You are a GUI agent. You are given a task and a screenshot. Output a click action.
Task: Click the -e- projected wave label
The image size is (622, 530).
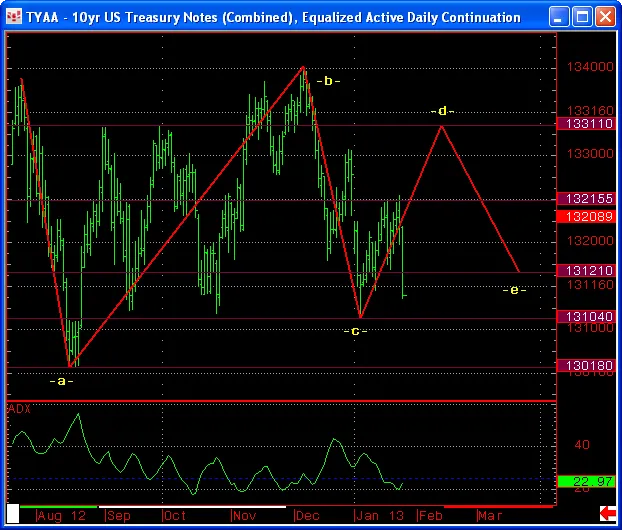(514, 290)
